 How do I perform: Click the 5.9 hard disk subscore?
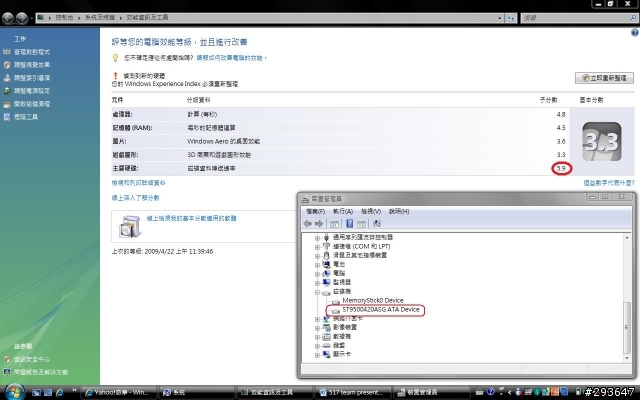click(562, 168)
